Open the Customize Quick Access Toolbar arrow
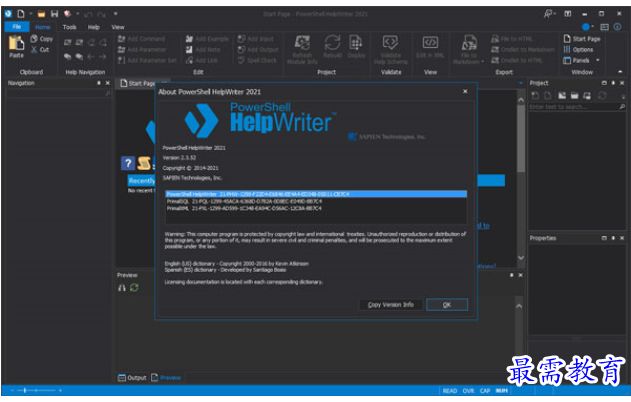This screenshot has width=631, height=402. pyautogui.click(x=115, y=14)
